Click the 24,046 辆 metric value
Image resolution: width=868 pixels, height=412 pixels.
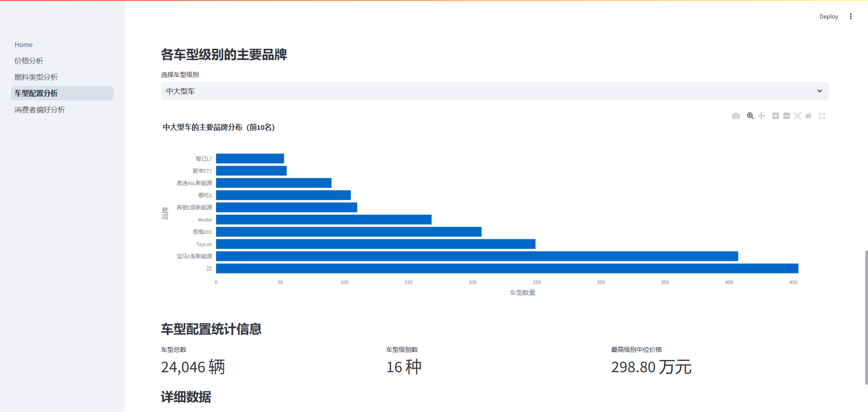193,367
